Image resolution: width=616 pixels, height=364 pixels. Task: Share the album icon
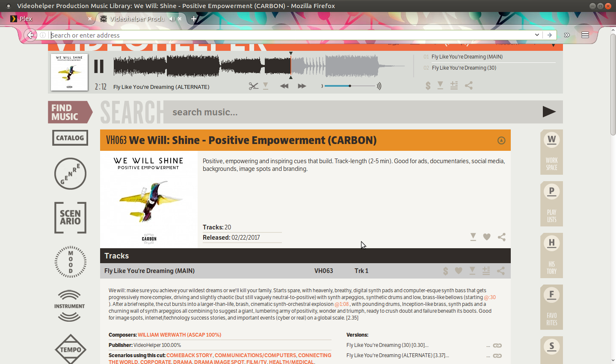(502, 237)
